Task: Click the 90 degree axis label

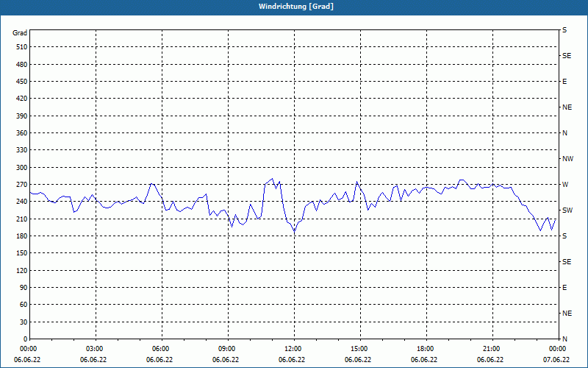Action: pos(24,288)
